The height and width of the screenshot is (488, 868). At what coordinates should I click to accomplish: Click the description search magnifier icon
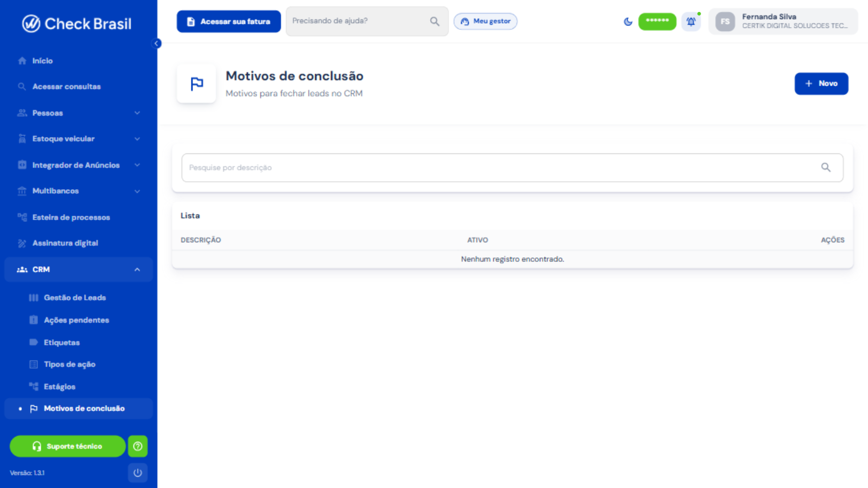tap(826, 168)
